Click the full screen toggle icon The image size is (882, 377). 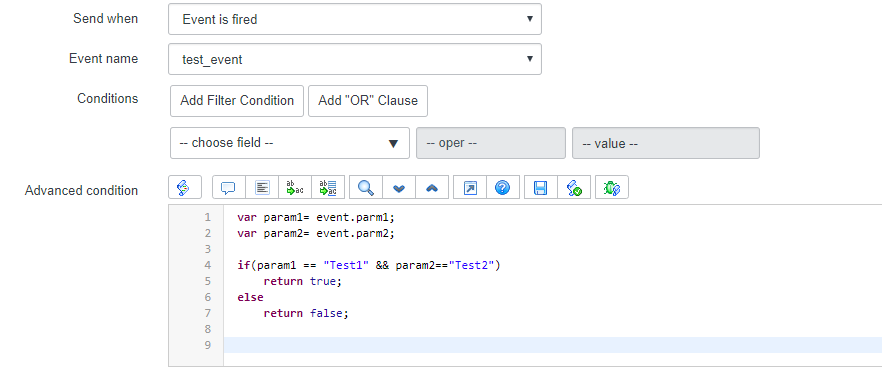click(x=470, y=187)
